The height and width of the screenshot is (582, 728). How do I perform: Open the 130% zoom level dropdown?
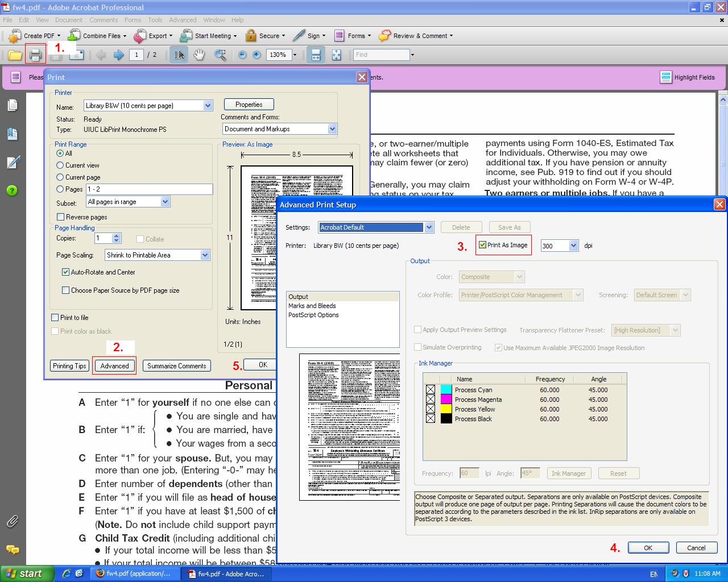point(295,55)
